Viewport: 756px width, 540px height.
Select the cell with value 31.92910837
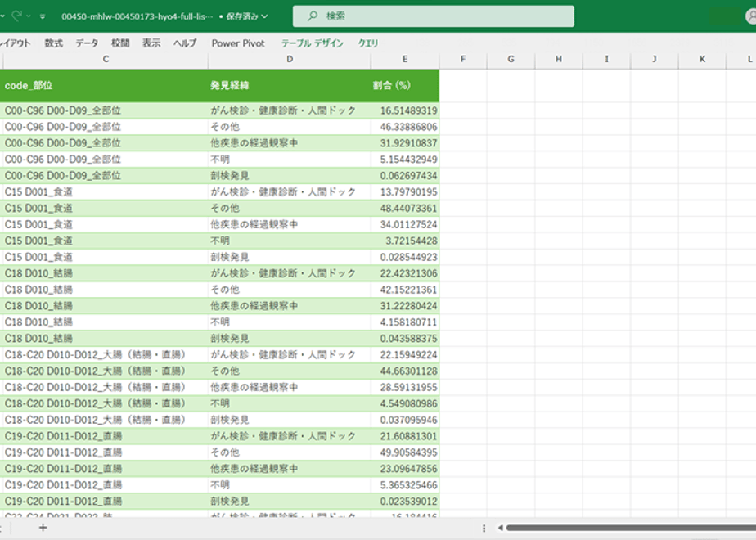405,143
